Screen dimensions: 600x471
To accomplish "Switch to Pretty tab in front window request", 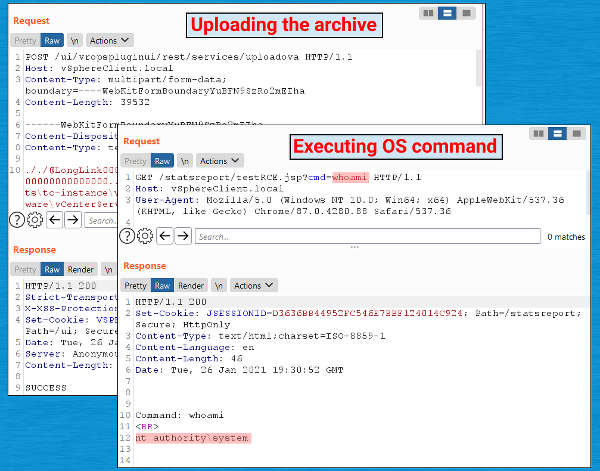I will [135, 161].
